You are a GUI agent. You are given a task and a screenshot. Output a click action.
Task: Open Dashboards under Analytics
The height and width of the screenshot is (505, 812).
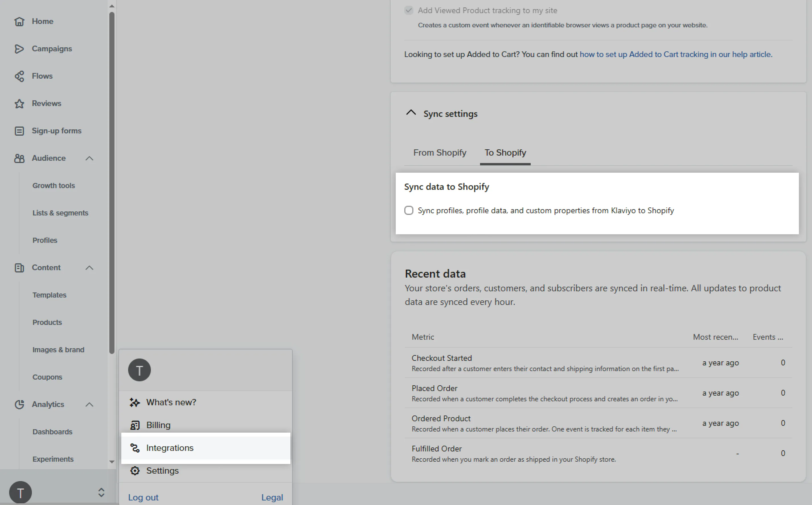(x=52, y=432)
